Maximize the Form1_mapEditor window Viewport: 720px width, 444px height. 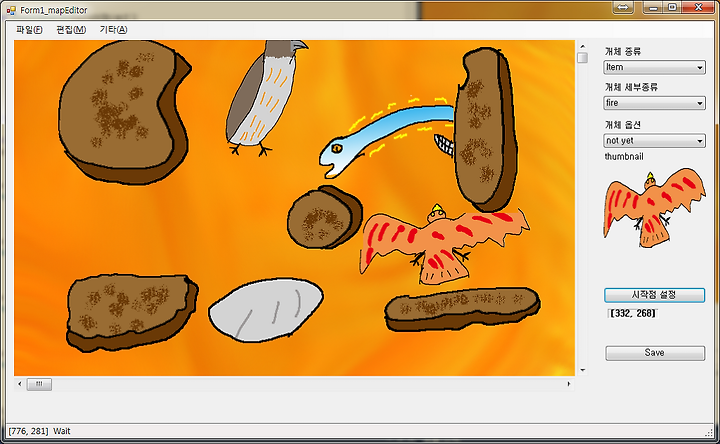(673, 7)
